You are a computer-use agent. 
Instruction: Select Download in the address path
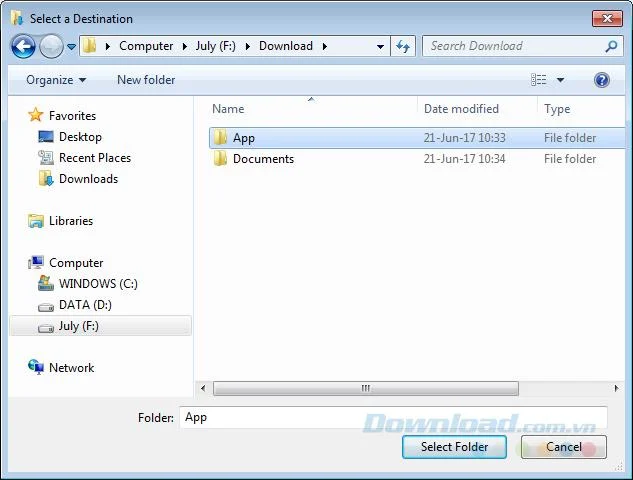286,46
